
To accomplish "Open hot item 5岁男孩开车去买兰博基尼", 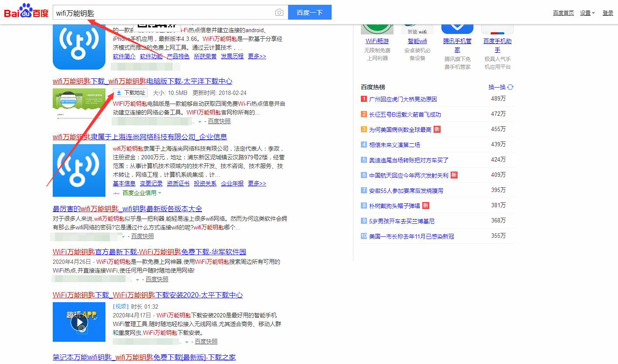I will pos(402,221).
